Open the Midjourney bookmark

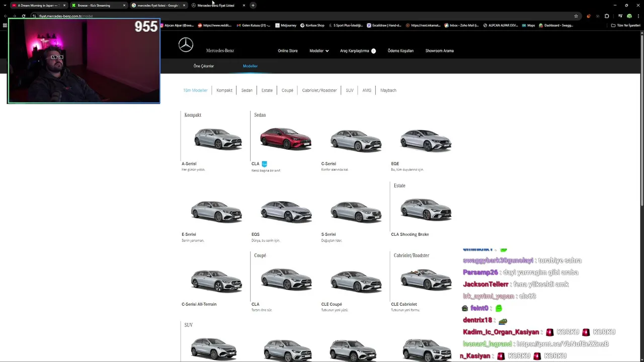285,25
